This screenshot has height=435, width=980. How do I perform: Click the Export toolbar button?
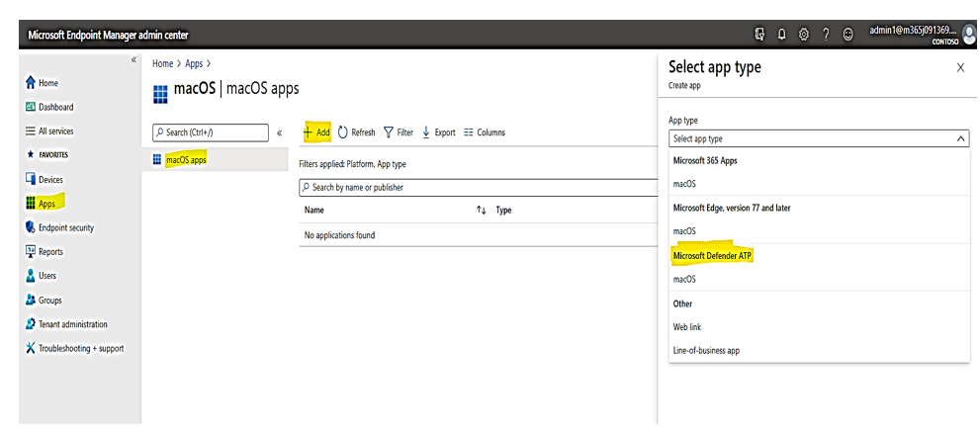coord(439,132)
